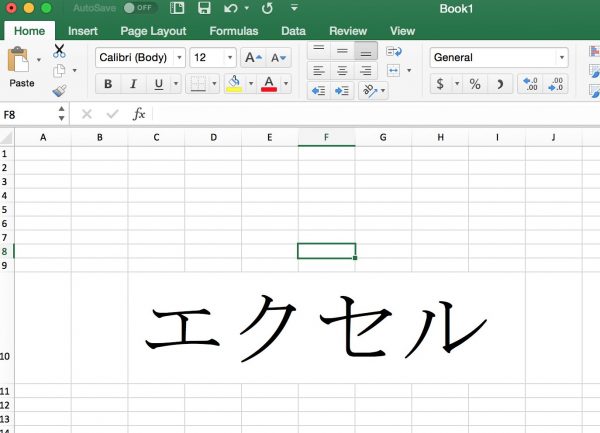Click the Name Box showing F8

(28, 114)
